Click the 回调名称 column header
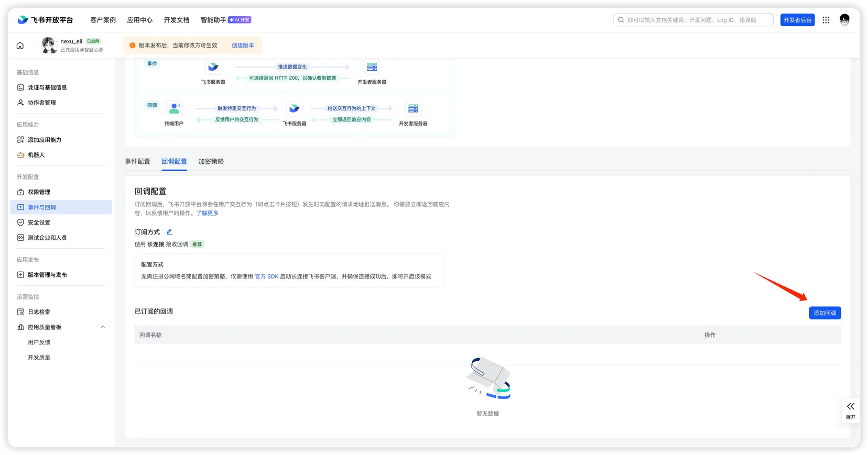This screenshot has width=868, height=455. pyautogui.click(x=150, y=335)
